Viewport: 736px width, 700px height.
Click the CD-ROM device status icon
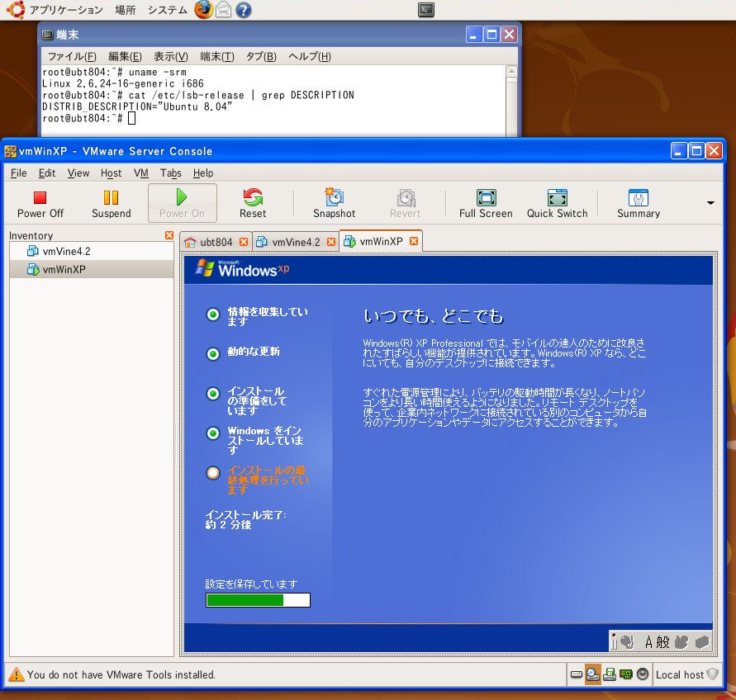[x=593, y=674]
